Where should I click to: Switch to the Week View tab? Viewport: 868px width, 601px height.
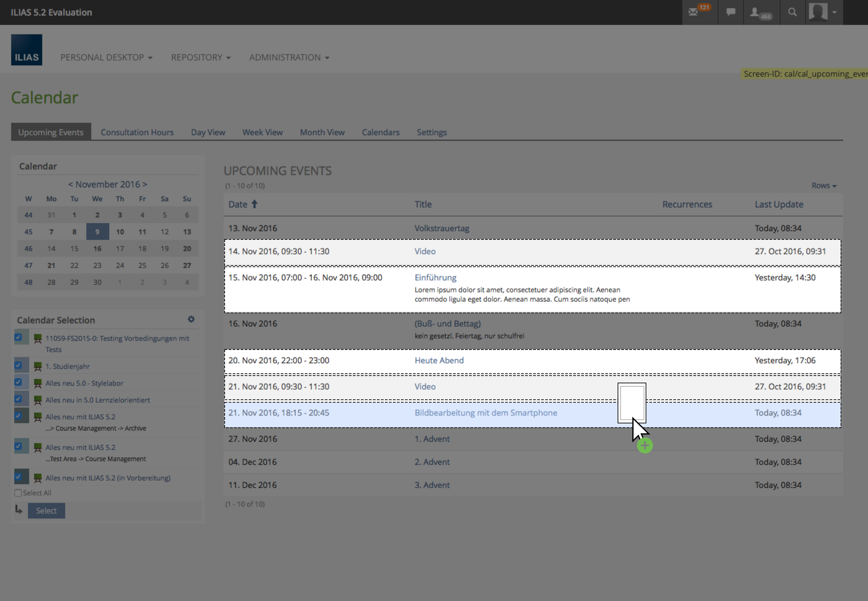pyautogui.click(x=262, y=132)
